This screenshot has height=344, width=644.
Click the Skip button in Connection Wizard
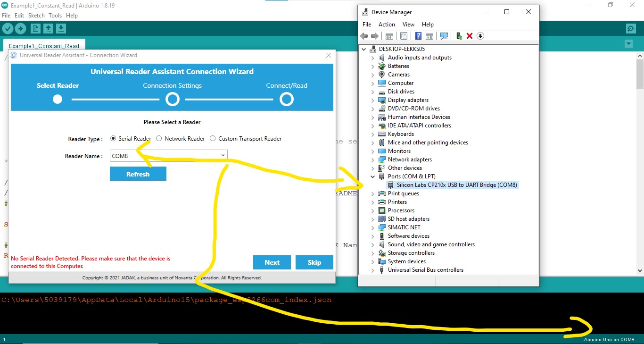[314, 262]
